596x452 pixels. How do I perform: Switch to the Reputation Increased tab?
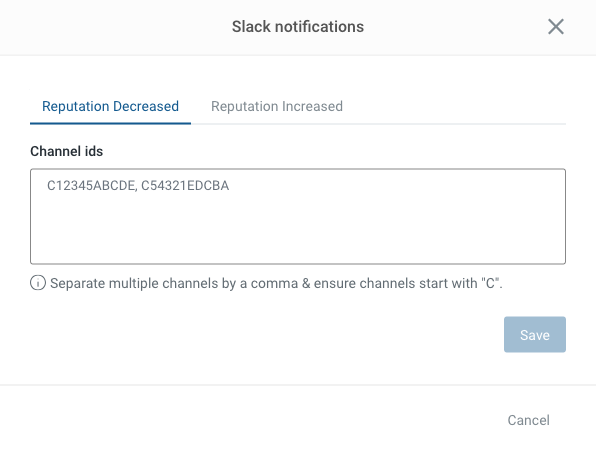tap(277, 106)
